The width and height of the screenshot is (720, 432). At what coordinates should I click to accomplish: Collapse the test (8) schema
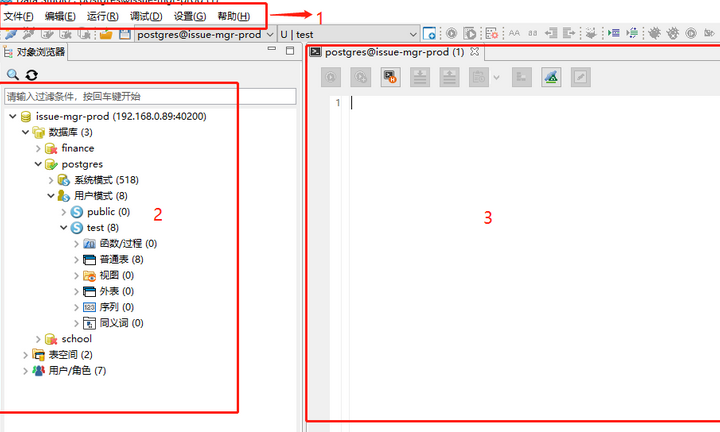pyautogui.click(x=64, y=228)
